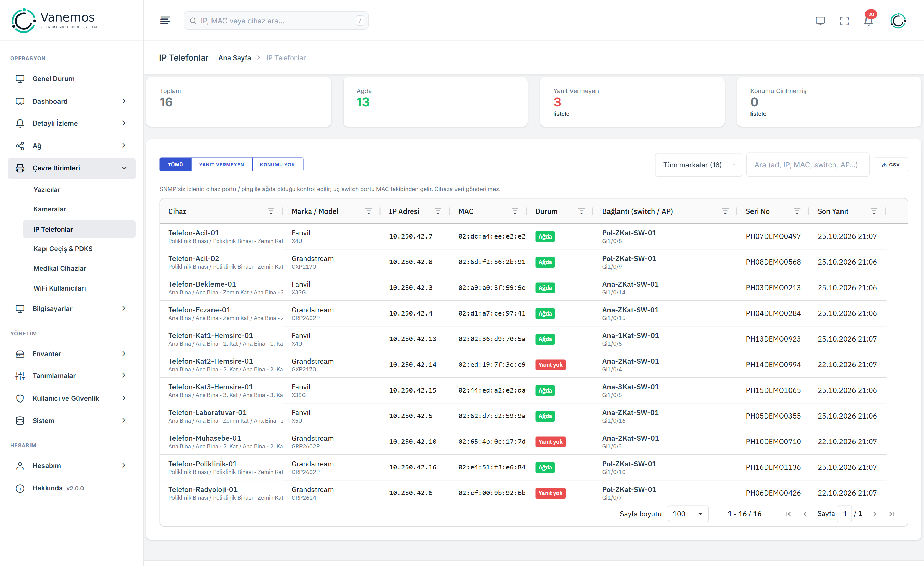Image resolution: width=924 pixels, height=566 pixels.
Task: Click the monitor icon in top bar
Action: [820, 21]
